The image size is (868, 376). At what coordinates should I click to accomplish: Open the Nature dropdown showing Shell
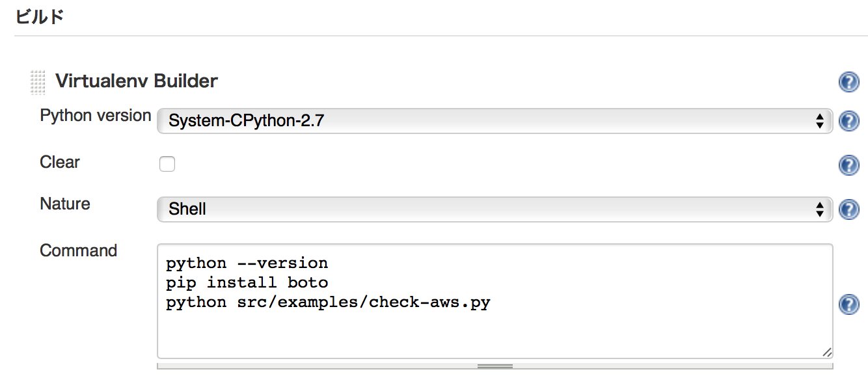click(x=495, y=209)
